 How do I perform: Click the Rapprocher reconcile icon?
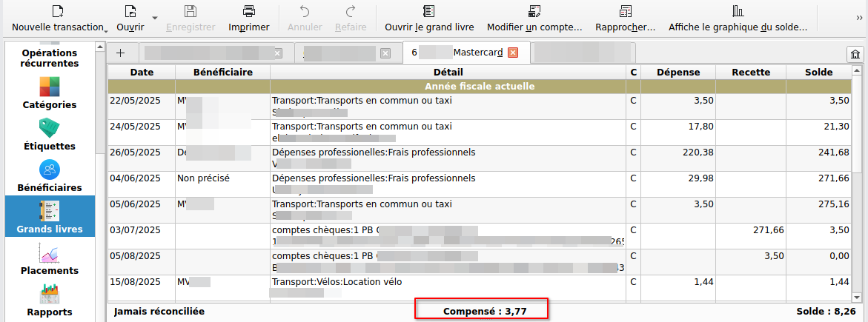(x=625, y=11)
